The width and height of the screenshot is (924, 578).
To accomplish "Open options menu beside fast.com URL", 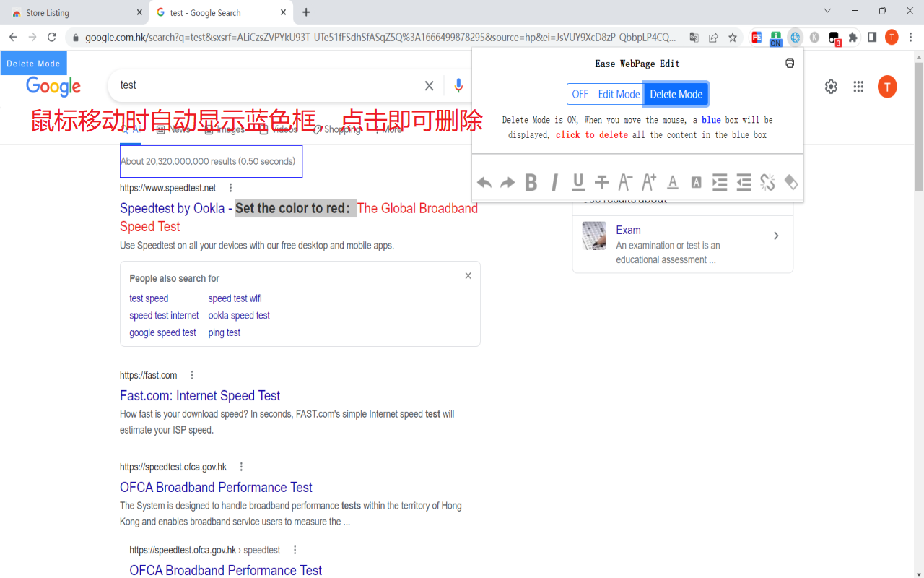I will [x=192, y=375].
